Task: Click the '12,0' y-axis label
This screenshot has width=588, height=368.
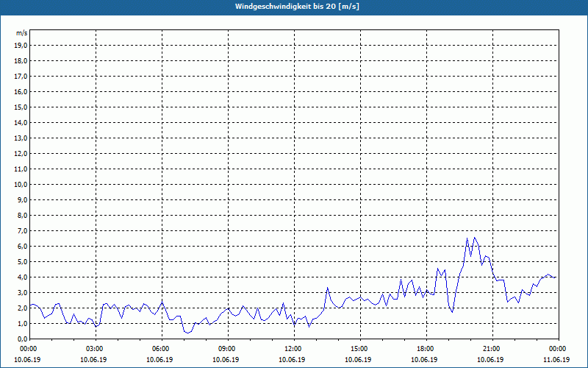Action: coord(21,154)
